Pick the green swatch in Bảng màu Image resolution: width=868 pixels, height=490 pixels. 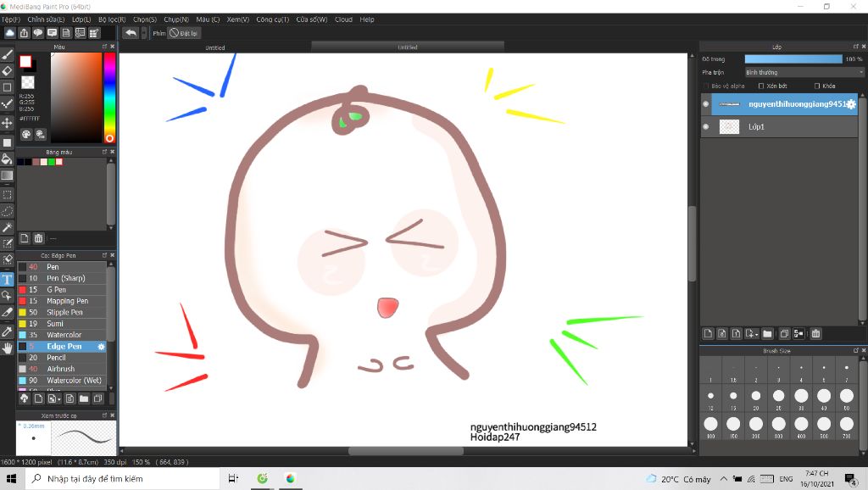[x=52, y=162]
